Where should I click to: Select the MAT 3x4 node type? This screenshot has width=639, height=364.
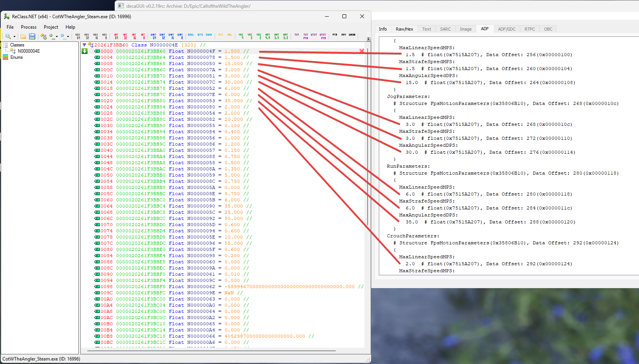tap(277, 36)
